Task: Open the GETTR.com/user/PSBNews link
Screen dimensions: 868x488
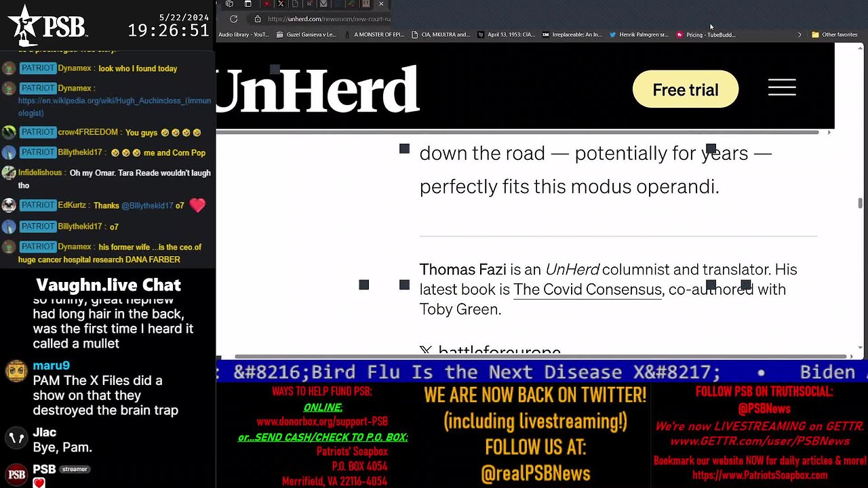Action: [x=759, y=441]
